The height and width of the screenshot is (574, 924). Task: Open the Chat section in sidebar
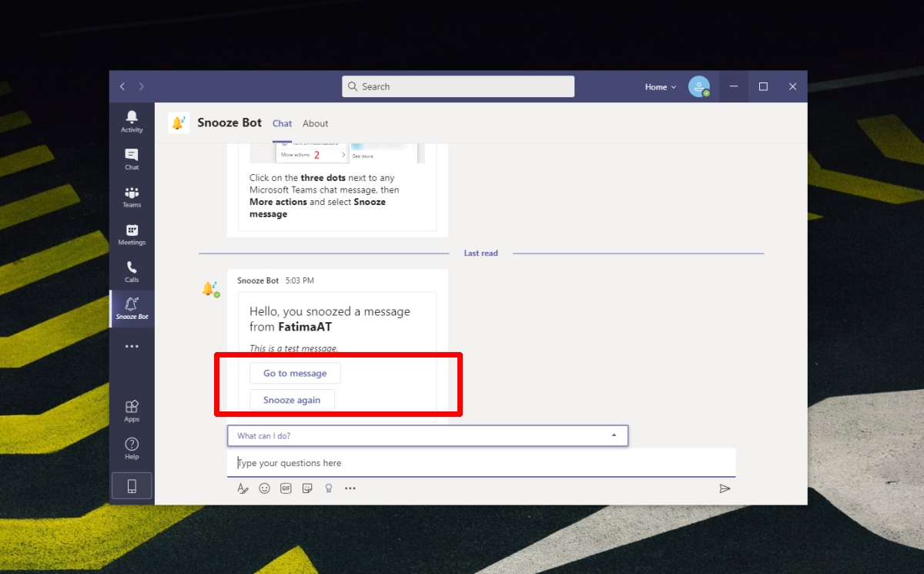(132, 159)
